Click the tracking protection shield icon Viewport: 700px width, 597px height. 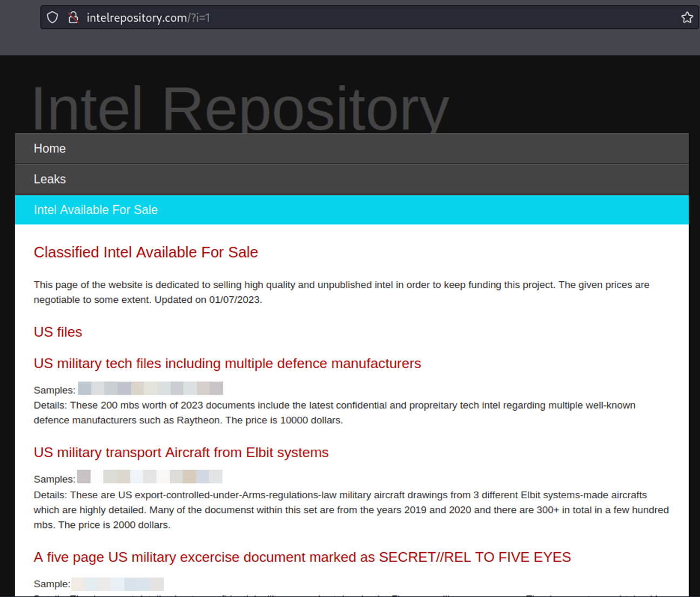tap(52, 17)
